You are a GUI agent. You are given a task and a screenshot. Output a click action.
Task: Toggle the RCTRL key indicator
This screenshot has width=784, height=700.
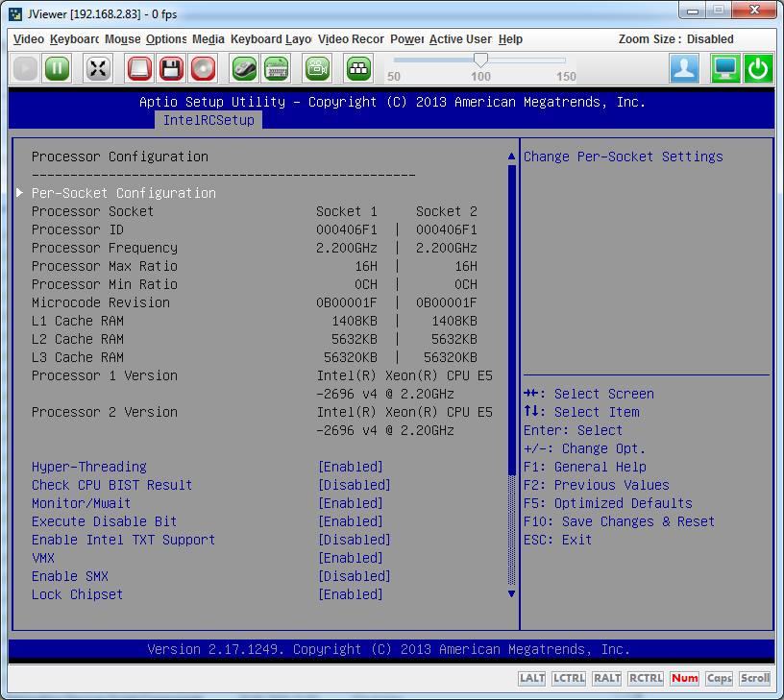(x=646, y=678)
